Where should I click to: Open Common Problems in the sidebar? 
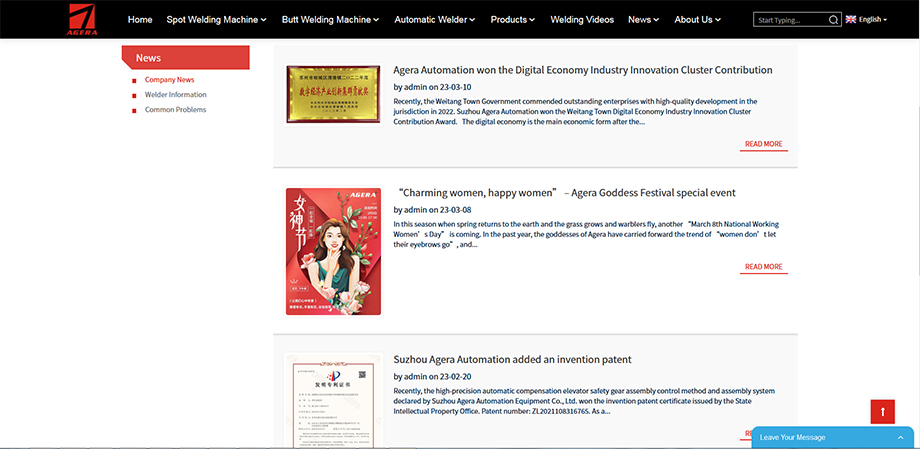pyautogui.click(x=175, y=110)
